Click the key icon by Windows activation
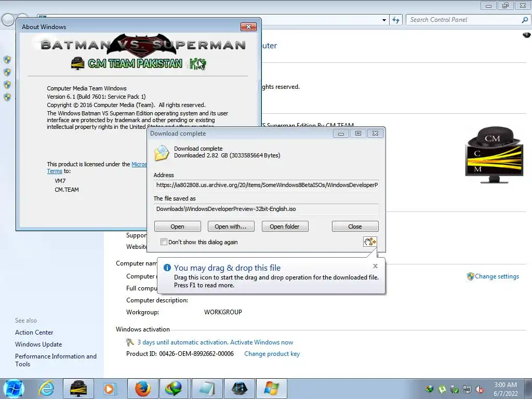Image resolution: width=532 pixels, height=399 pixels. (130, 342)
